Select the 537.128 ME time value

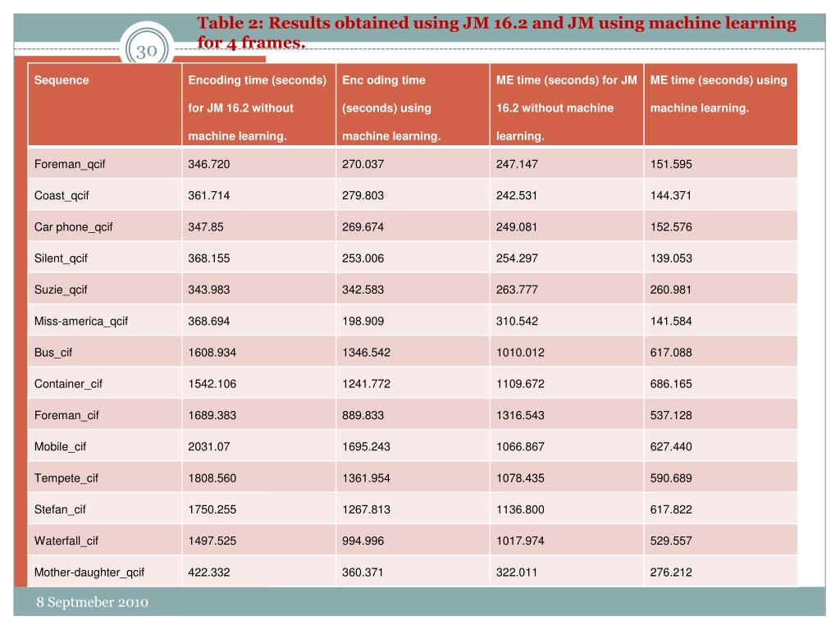pyautogui.click(x=671, y=415)
